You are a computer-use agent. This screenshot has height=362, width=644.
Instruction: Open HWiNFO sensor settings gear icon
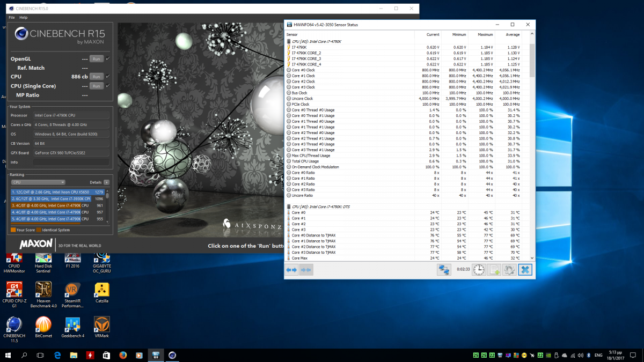(x=509, y=270)
